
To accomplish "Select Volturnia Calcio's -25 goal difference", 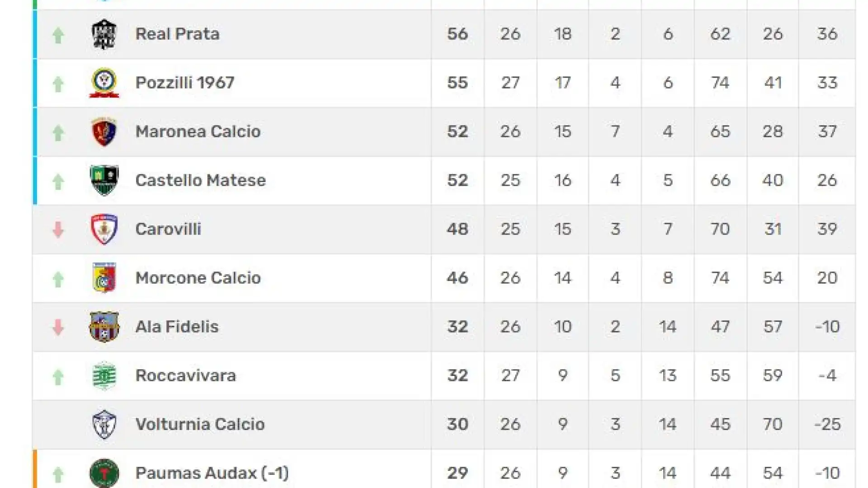I will (x=827, y=424).
